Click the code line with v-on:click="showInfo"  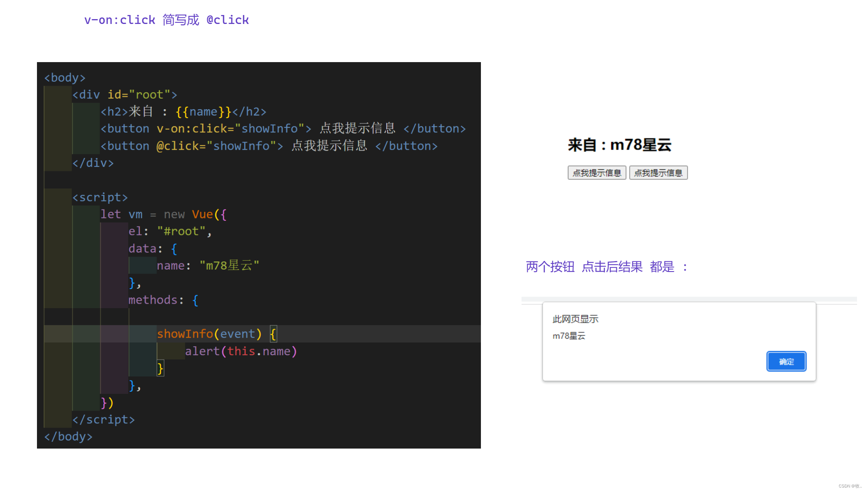pyautogui.click(x=283, y=129)
